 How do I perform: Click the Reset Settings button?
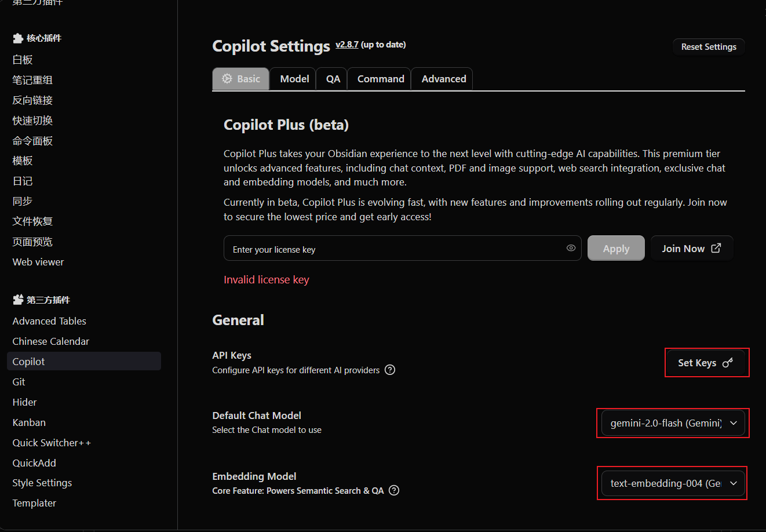[709, 47]
